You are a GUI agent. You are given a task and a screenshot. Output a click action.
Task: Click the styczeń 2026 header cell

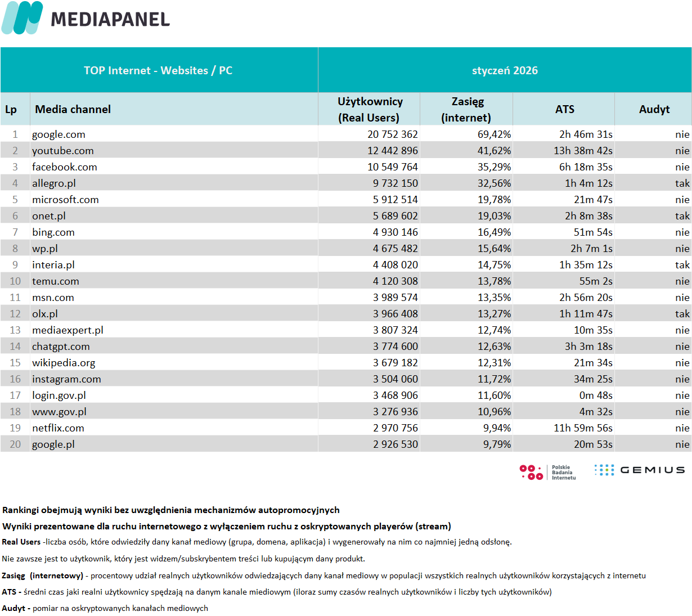coord(505,70)
